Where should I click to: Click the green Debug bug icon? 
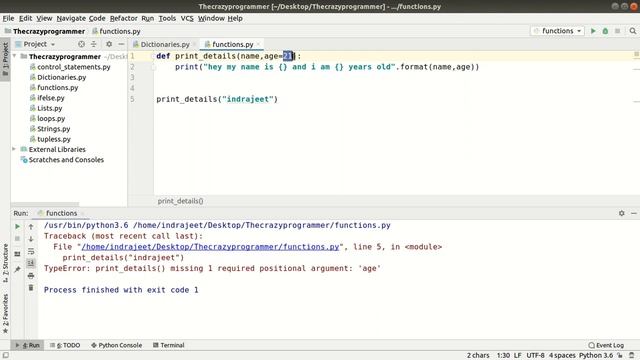(x=605, y=31)
